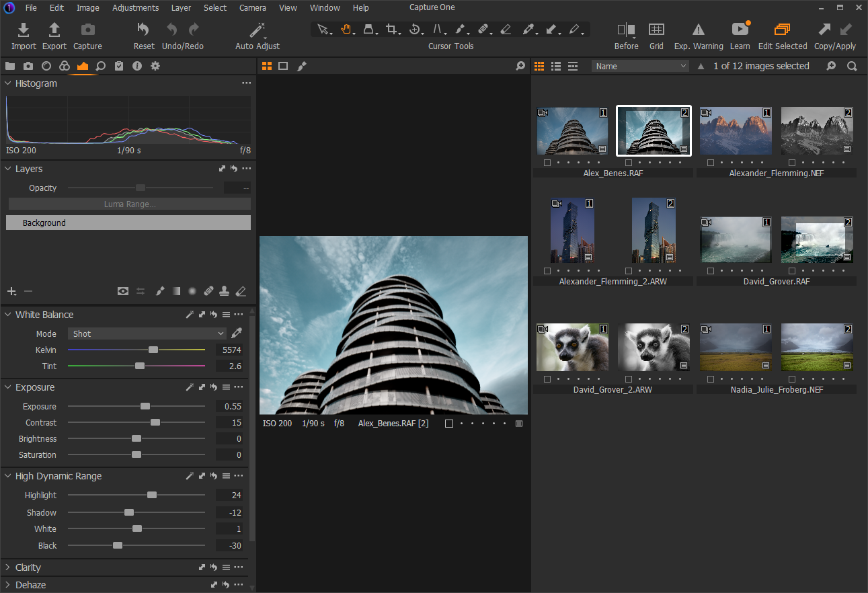Viewport: 868px width, 593px height.
Task: Open the Camera menu
Action: click(253, 8)
